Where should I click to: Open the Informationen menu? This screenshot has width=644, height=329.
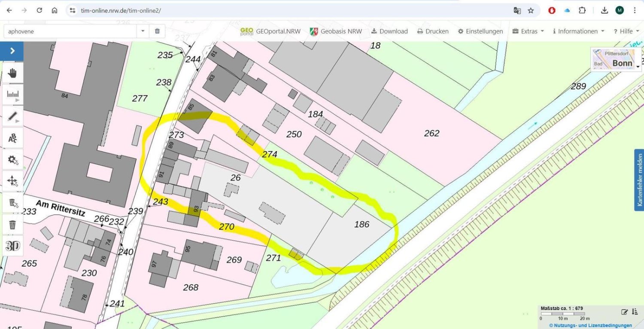(x=577, y=31)
